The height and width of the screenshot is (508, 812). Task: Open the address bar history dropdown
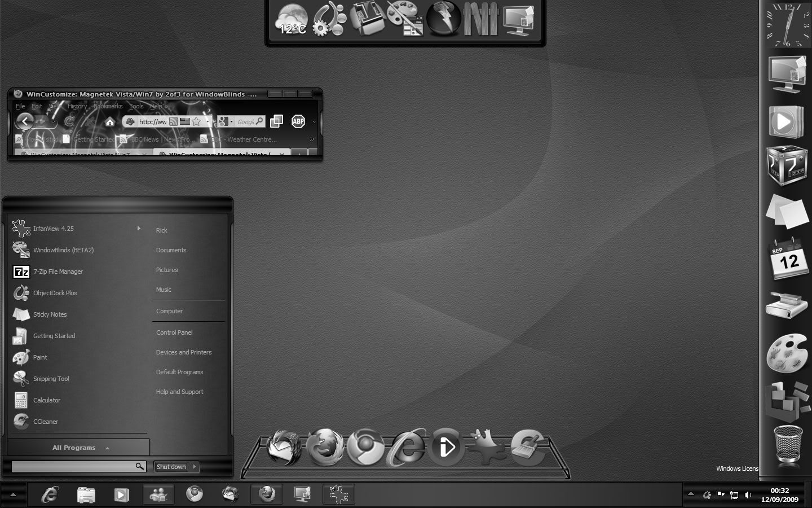208,121
